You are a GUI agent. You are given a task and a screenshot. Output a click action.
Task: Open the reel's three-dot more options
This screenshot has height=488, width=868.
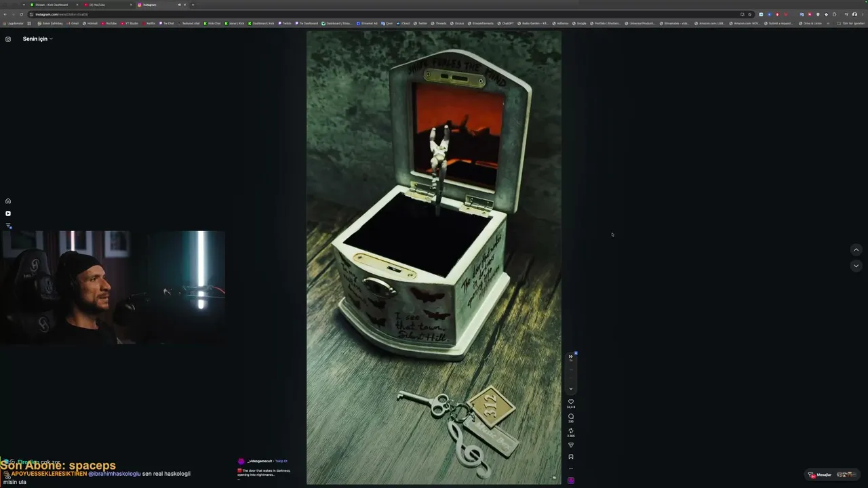click(x=570, y=468)
